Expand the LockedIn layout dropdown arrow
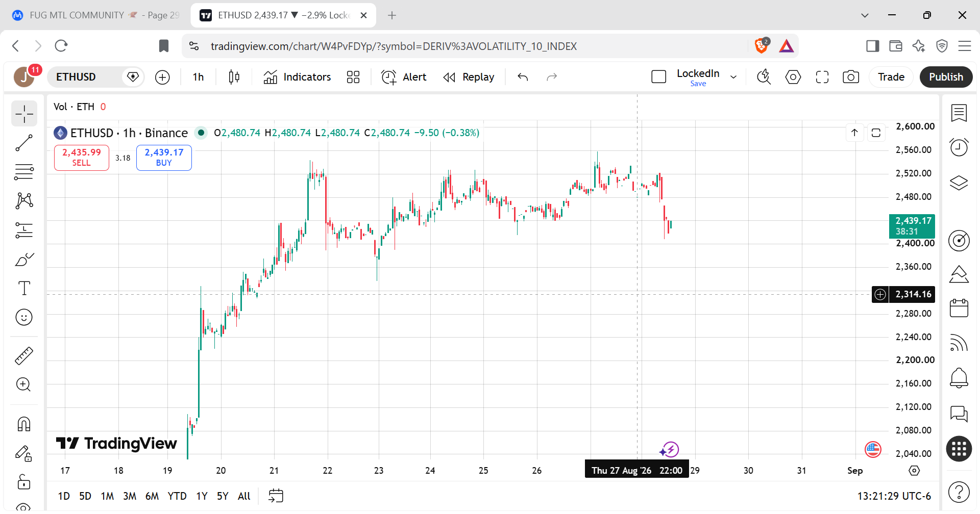The height and width of the screenshot is (514, 980). point(733,77)
